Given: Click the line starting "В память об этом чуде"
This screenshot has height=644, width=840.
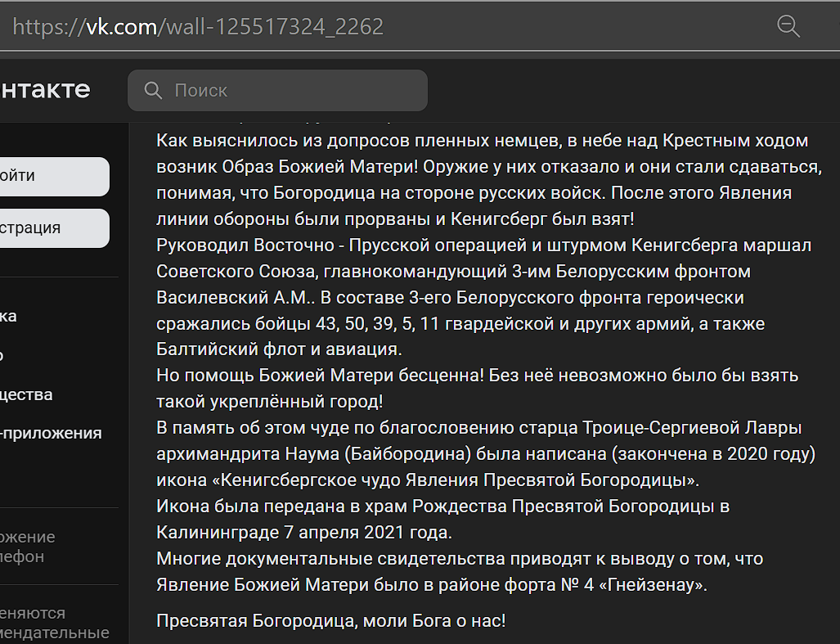Looking at the screenshot, I should click(478, 428).
